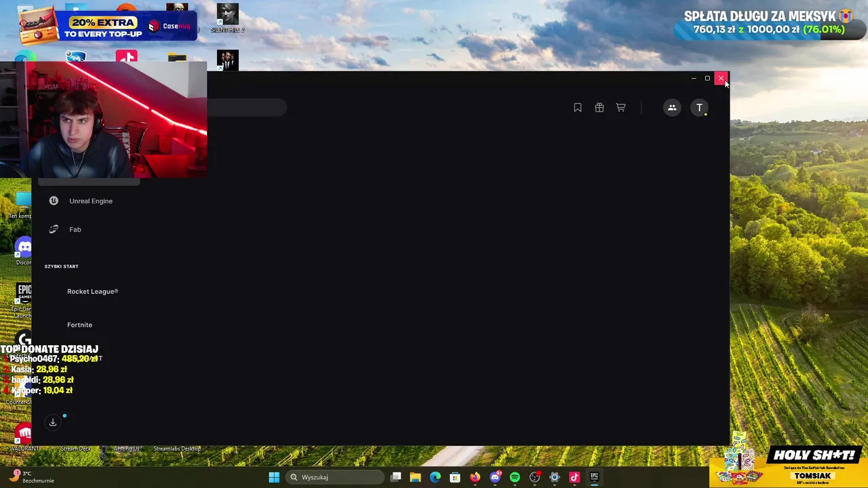Select the band photo desktop shortcut
The width and height of the screenshot is (868, 488).
[228, 60]
